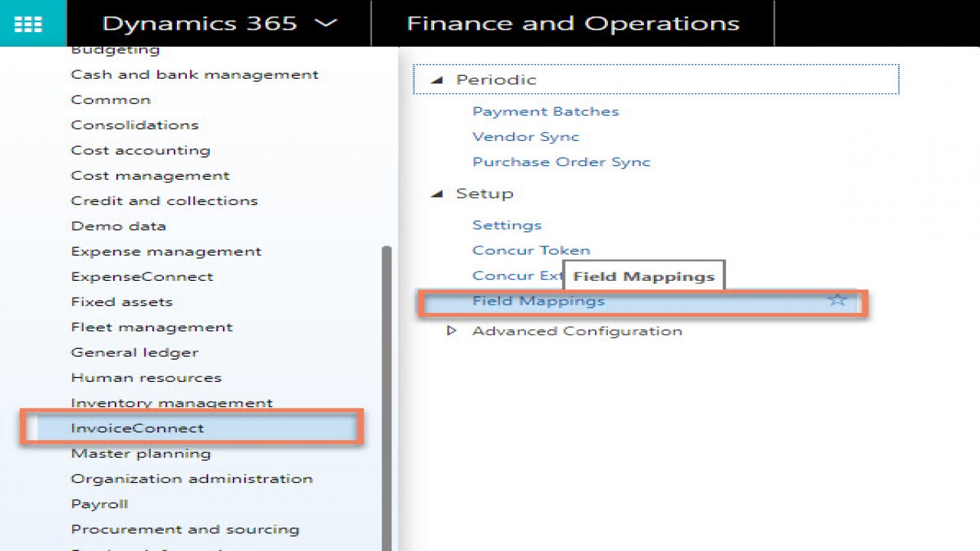Expand the Advanced Configuration group
980x551 pixels.
(x=452, y=331)
